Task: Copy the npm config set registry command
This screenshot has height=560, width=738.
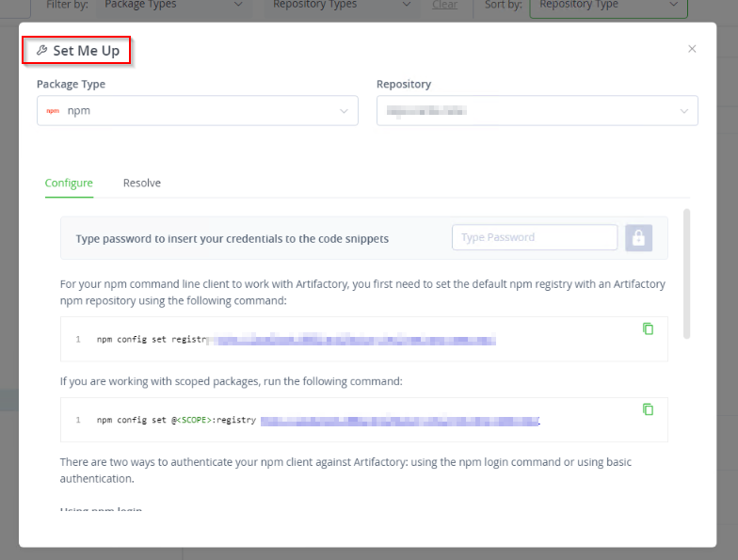Action: point(648,328)
